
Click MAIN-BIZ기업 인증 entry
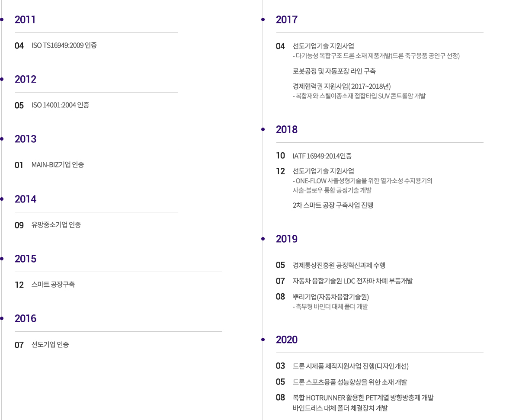[58, 165]
